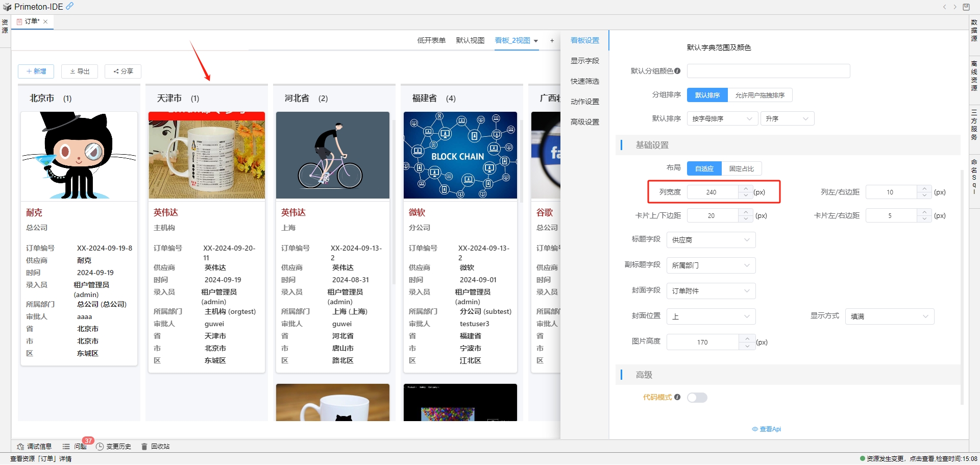This screenshot has width=980, height=465.
Task: Open 调试信息 in bottom bar
Action: click(34, 446)
